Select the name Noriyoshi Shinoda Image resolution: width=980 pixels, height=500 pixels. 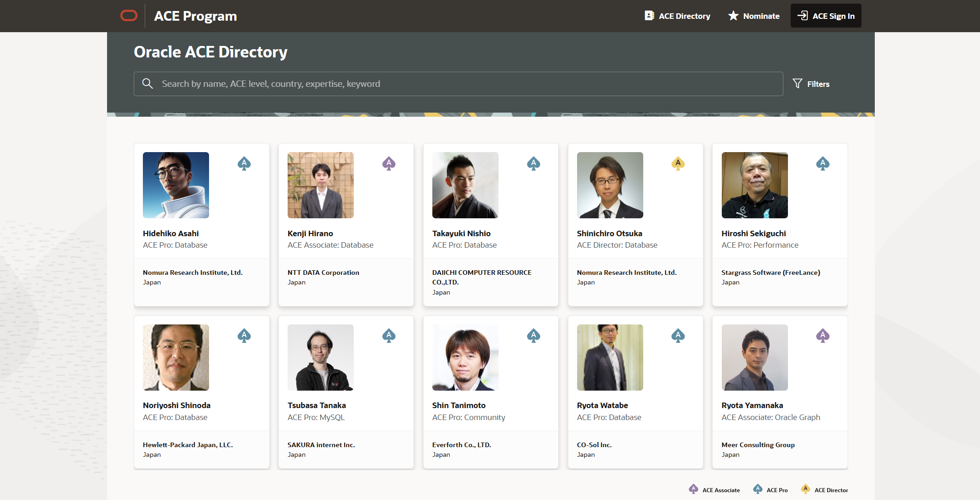176,405
